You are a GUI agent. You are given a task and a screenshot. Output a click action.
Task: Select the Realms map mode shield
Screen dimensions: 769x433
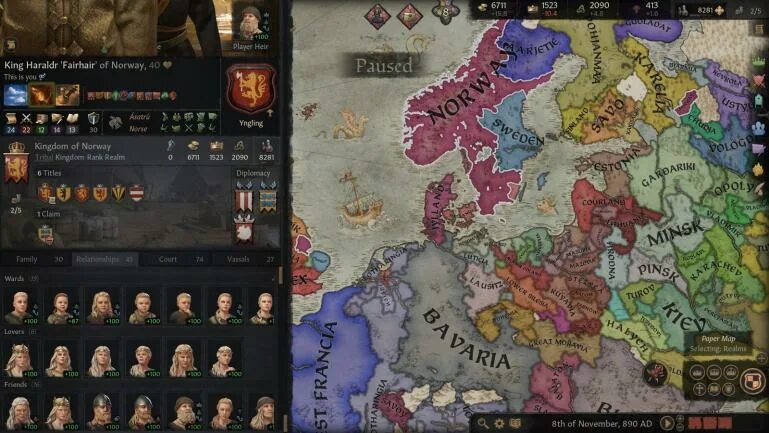pos(752,381)
